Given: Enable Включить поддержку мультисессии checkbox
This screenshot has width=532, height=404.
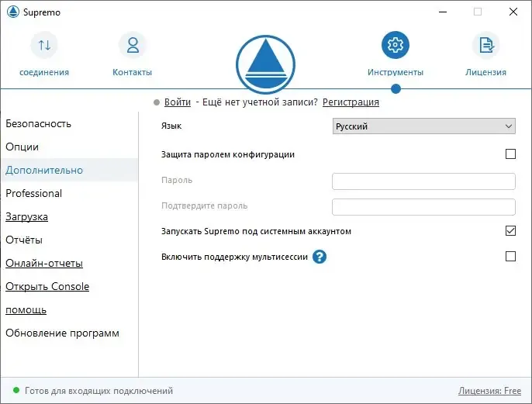Looking at the screenshot, I should [510, 256].
